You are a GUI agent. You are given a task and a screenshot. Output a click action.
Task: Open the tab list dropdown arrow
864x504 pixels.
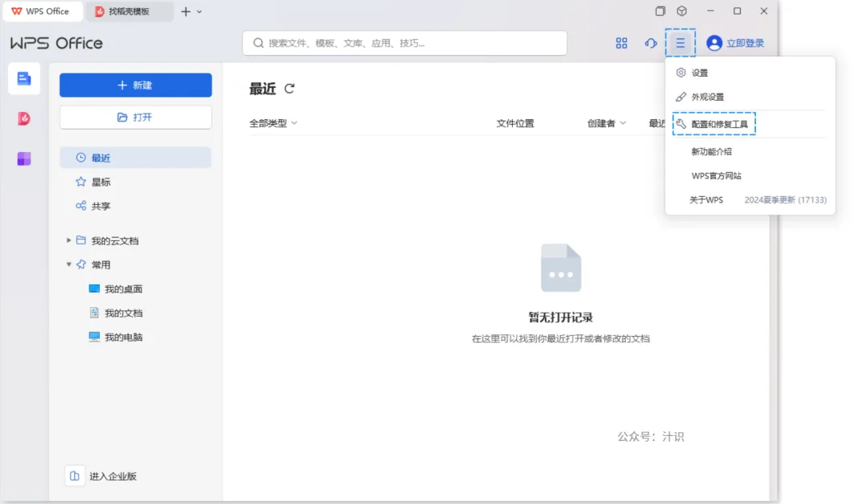199,11
